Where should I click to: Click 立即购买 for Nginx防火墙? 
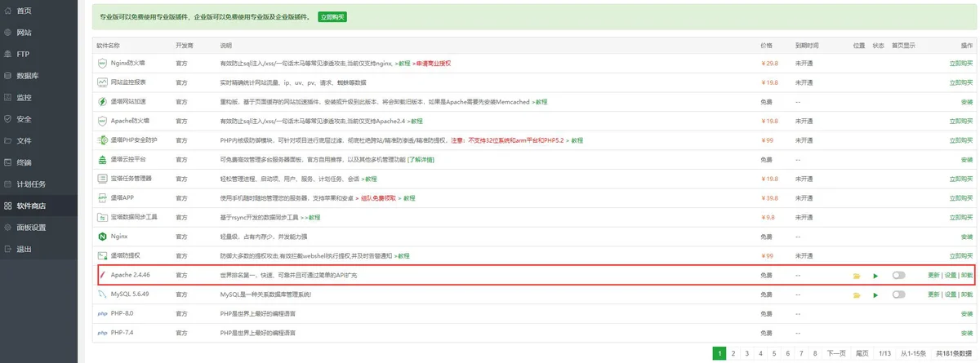(x=961, y=63)
